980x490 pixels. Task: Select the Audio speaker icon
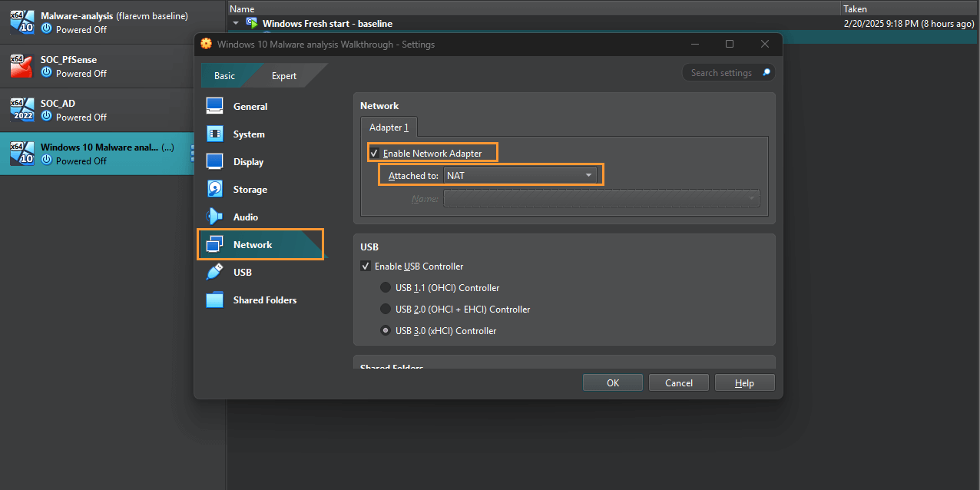tap(214, 217)
